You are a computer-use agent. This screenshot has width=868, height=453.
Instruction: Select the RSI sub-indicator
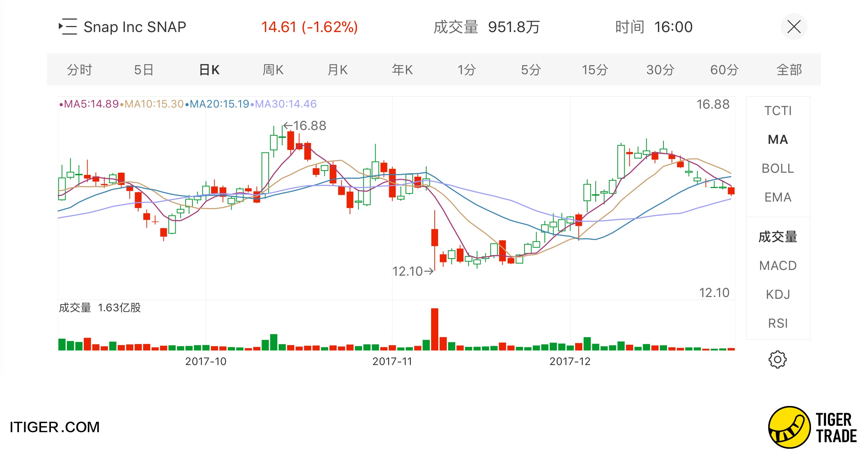pos(778,323)
